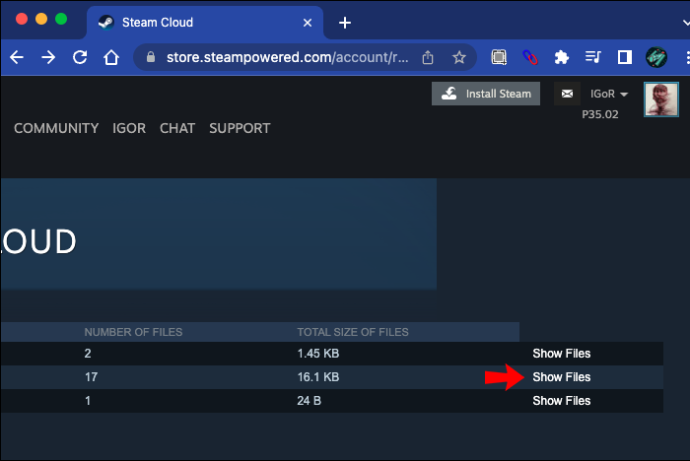Open the Steam inbox envelope icon

[567, 94]
